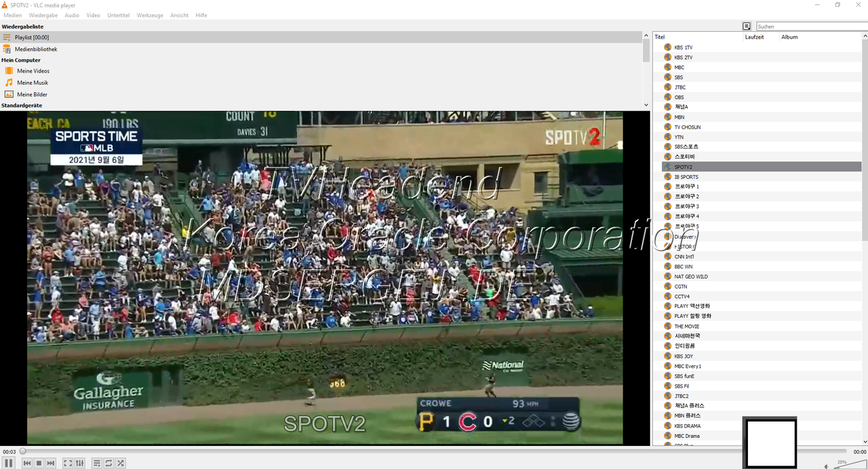Click elapsed time label 00:03

point(9,451)
